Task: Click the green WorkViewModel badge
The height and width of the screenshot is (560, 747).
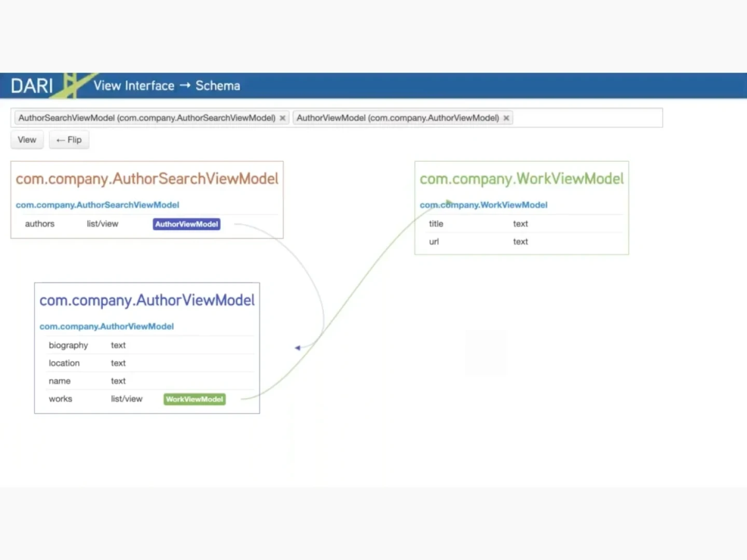Action: [194, 399]
